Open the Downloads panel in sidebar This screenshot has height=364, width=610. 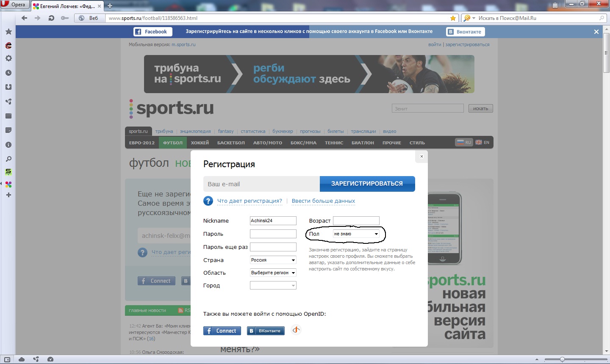tap(8, 87)
